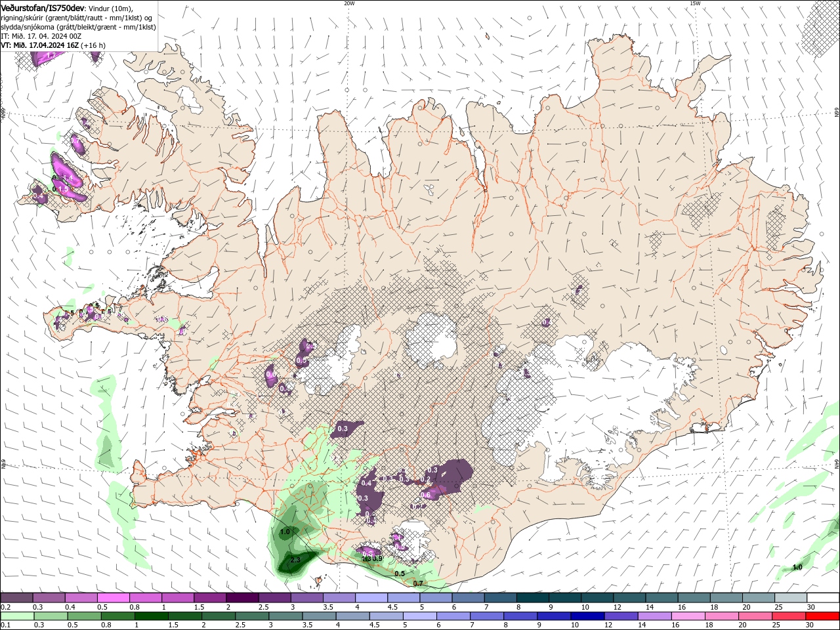This screenshot has height=630, width=840.
Task: Select the darkest green 1 swatch in rain scale
Action: [x=152, y=616]
